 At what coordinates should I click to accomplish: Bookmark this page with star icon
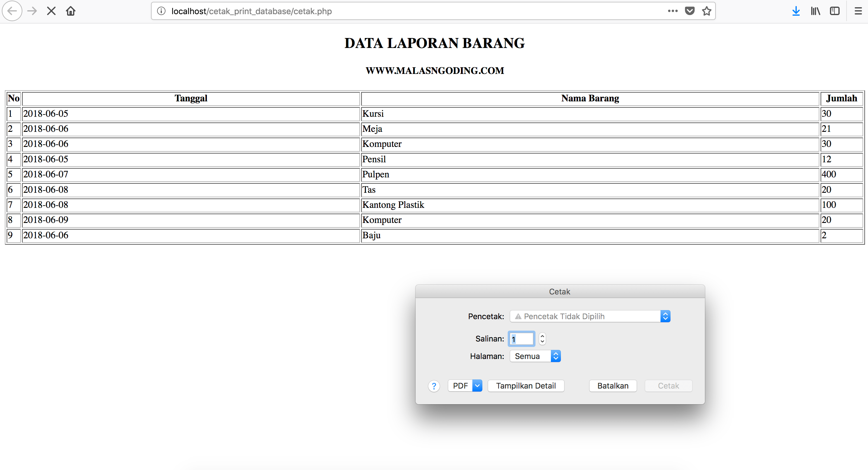pos(707,11)
